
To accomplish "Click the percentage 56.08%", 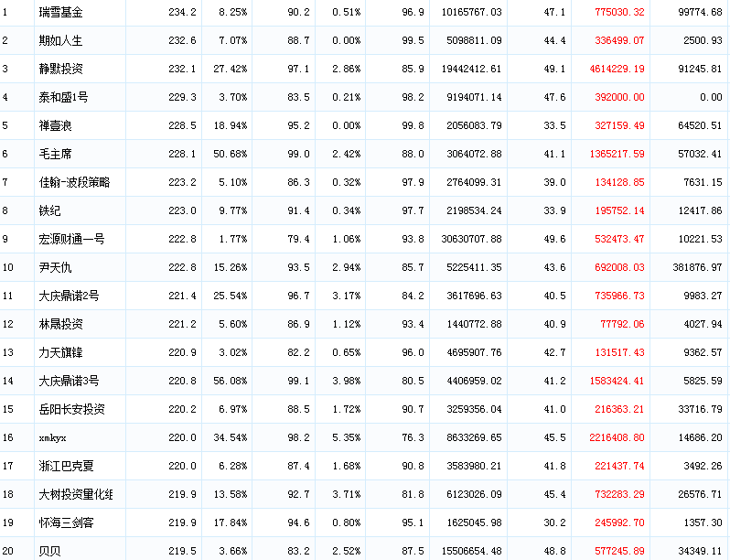I will click(231, 382).
